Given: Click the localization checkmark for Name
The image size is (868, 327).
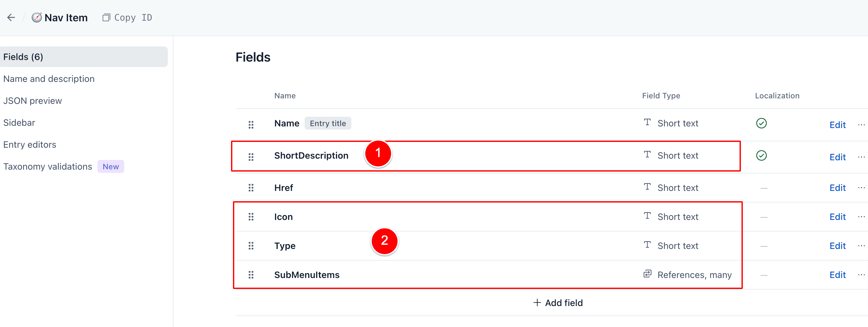Looking at the screenshot, I should [761, 123].
